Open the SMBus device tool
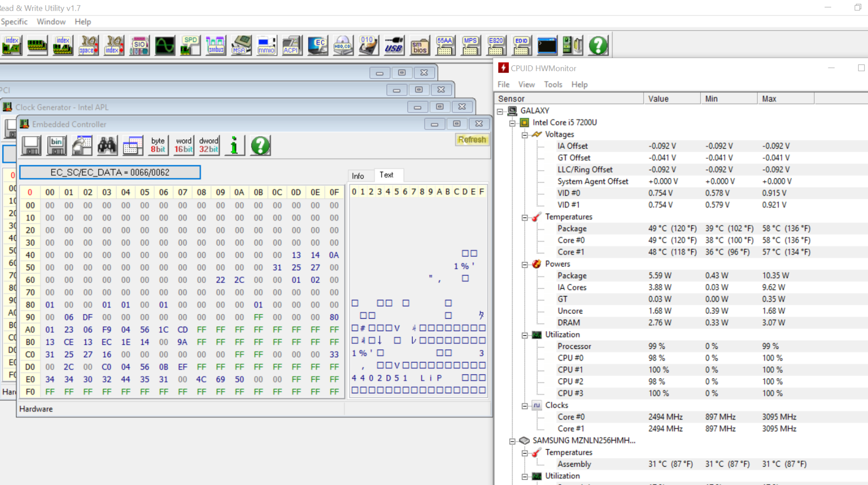The image size is (868, 485). [x=215, y=46]
